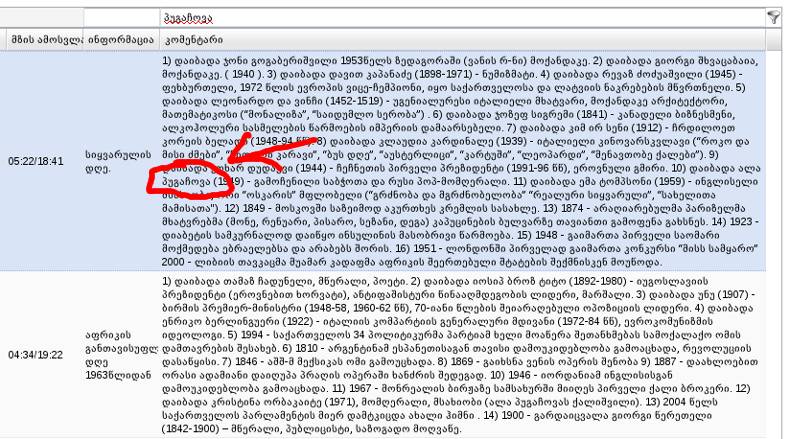Viewport: 790px width, 439px height.
Task: Select the ინფორმაცია column header
Action: [119, 39]
